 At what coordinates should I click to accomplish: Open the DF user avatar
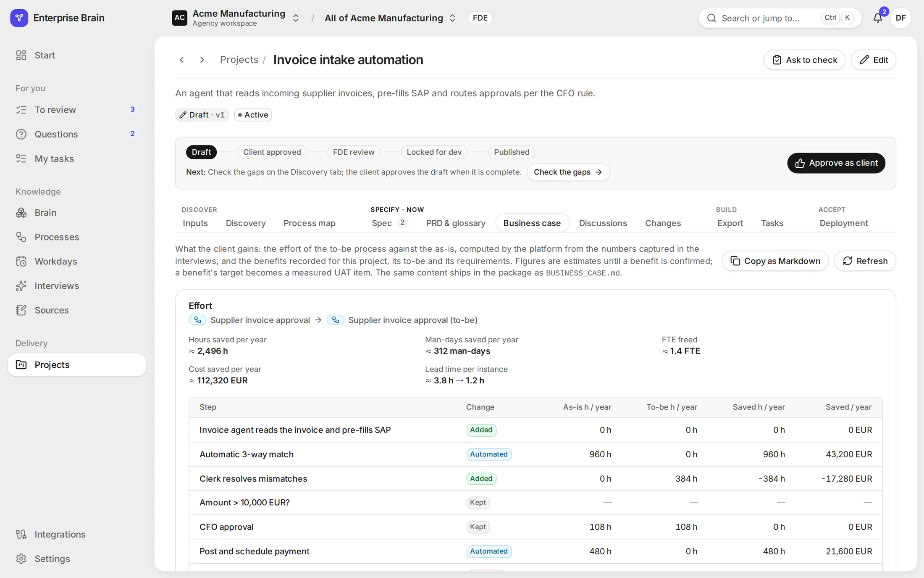(900, 18)
